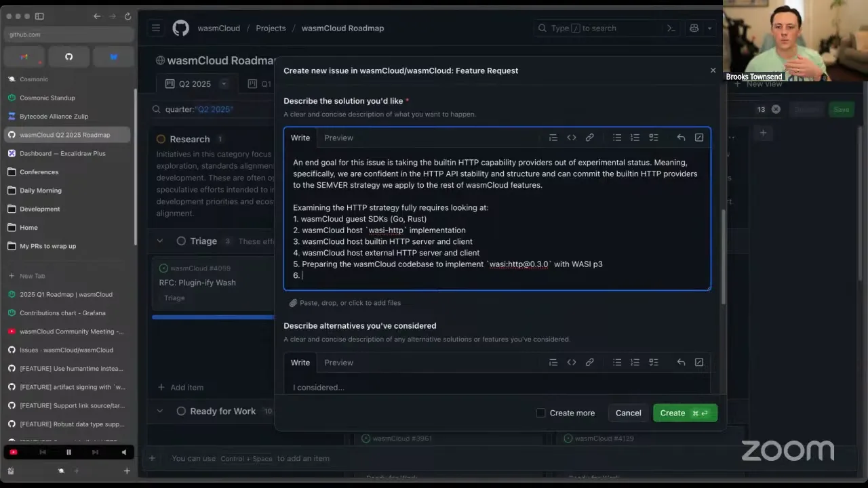Collapse the Ready for Work group
The height and width of the screenshot is (488, 868).
point(160,411)
